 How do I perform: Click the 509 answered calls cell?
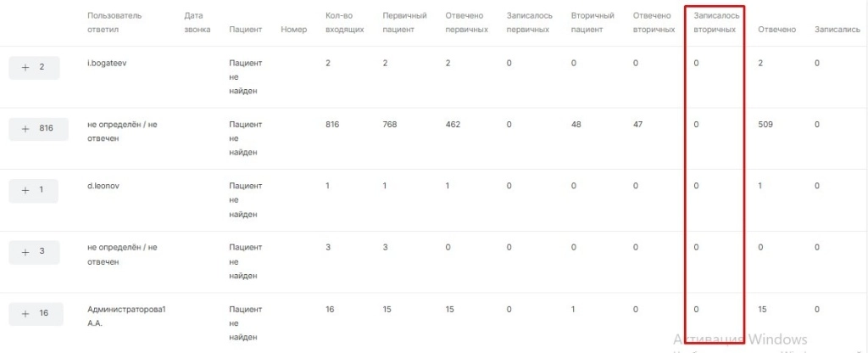click(765, 125)
